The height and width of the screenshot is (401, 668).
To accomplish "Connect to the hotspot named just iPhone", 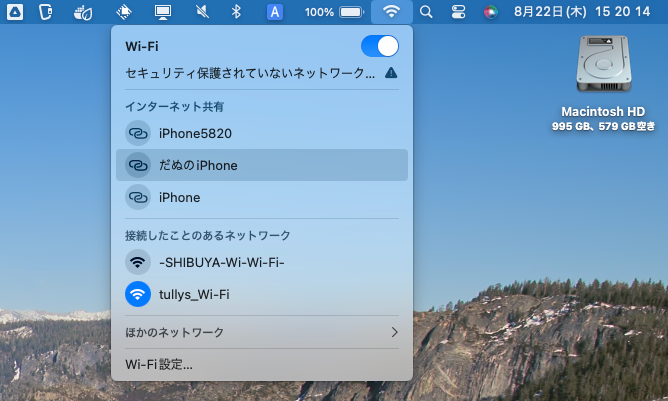I will click(x=262, y=197).
